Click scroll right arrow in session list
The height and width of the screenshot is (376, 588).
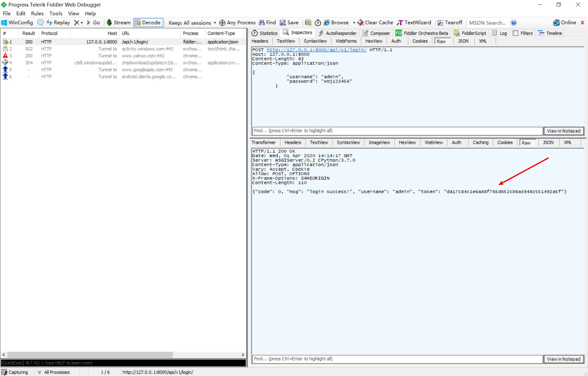click(243, 355)
